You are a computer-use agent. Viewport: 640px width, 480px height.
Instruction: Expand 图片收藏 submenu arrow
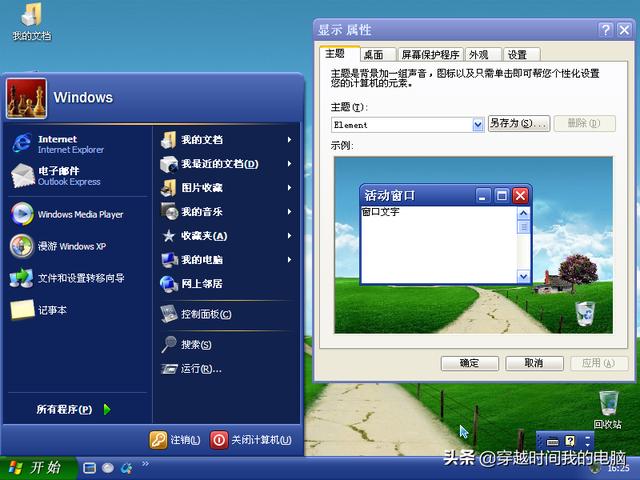click(x=289, y=188)
